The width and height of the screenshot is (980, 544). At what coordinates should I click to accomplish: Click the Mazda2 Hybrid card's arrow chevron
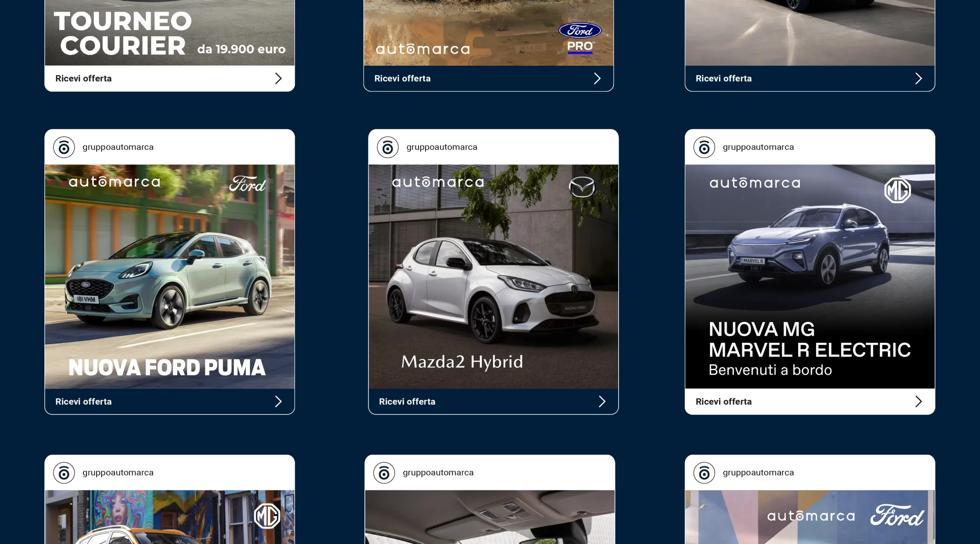click(x=602, y=401)
